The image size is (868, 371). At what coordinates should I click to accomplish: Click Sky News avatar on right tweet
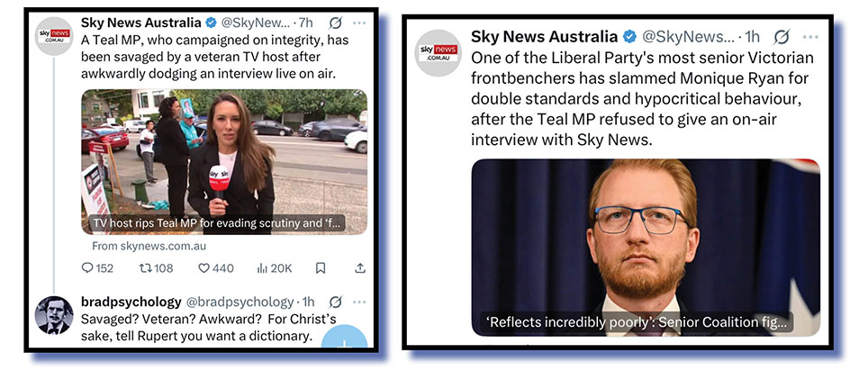pos(439,53)
